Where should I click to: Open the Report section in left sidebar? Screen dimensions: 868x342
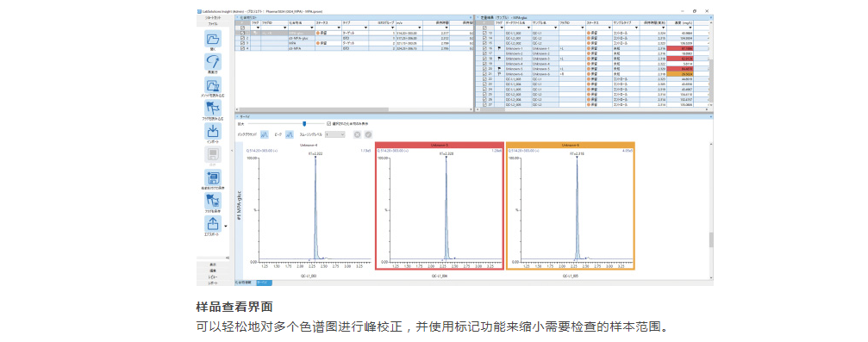point(213,283)
